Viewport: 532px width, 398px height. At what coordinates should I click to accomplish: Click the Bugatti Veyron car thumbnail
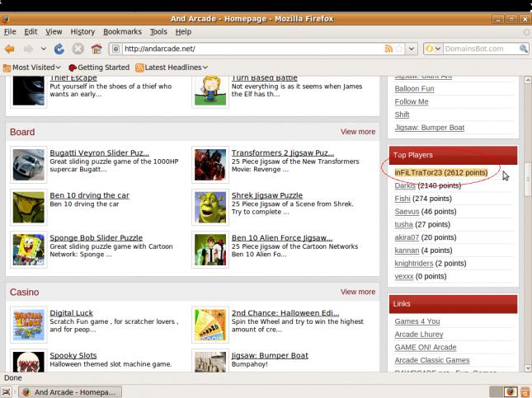[x=29, y=165]
